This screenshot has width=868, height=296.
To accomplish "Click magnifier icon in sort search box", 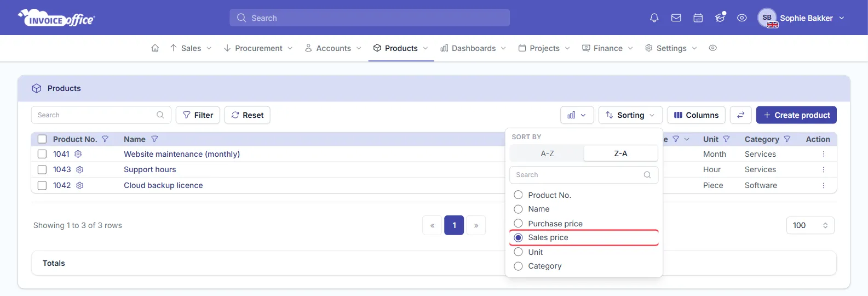I will pyautogui.click(x=647, y=175).
